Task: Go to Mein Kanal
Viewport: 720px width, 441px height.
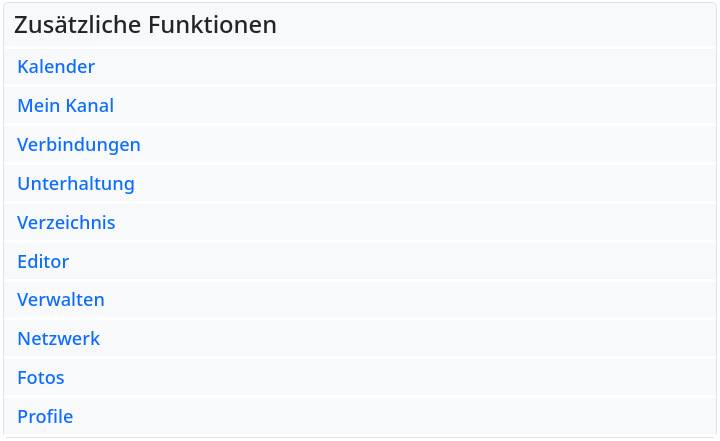Action: click(x=65, y=106)
